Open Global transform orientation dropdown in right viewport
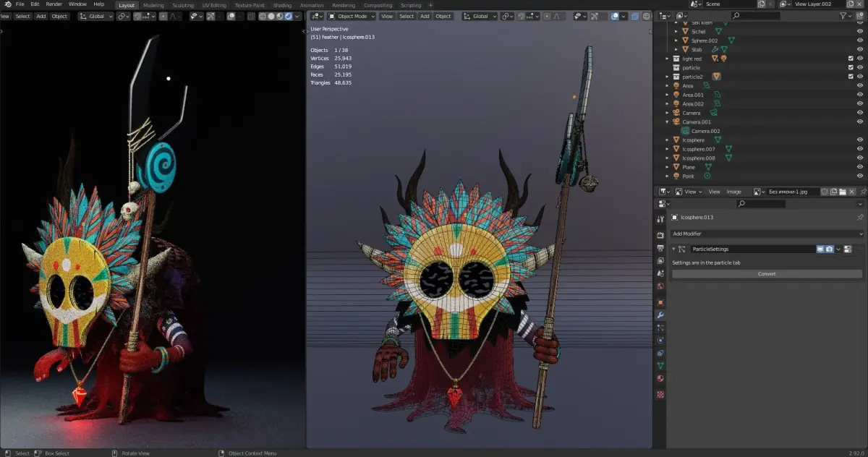 480,16
